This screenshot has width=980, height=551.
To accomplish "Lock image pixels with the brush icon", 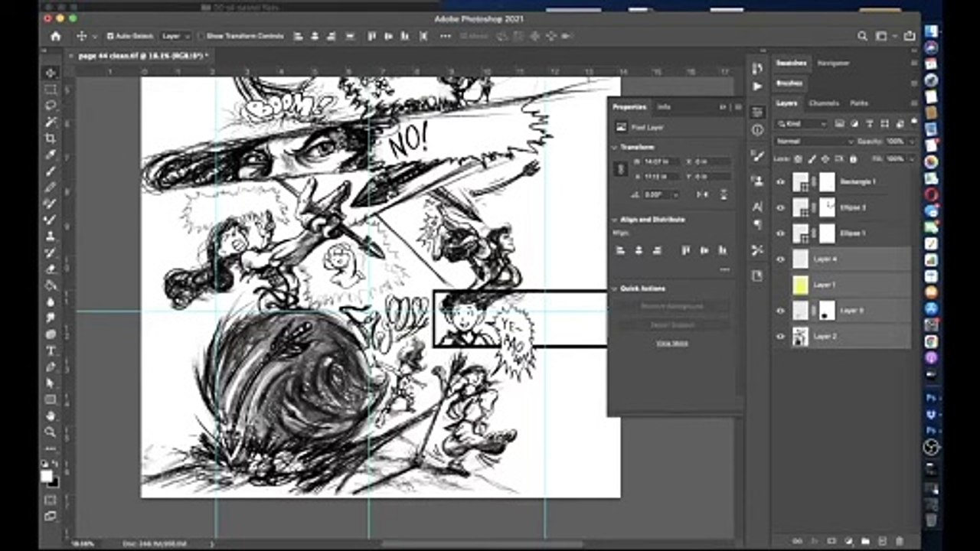I will [x=812, y=159].
